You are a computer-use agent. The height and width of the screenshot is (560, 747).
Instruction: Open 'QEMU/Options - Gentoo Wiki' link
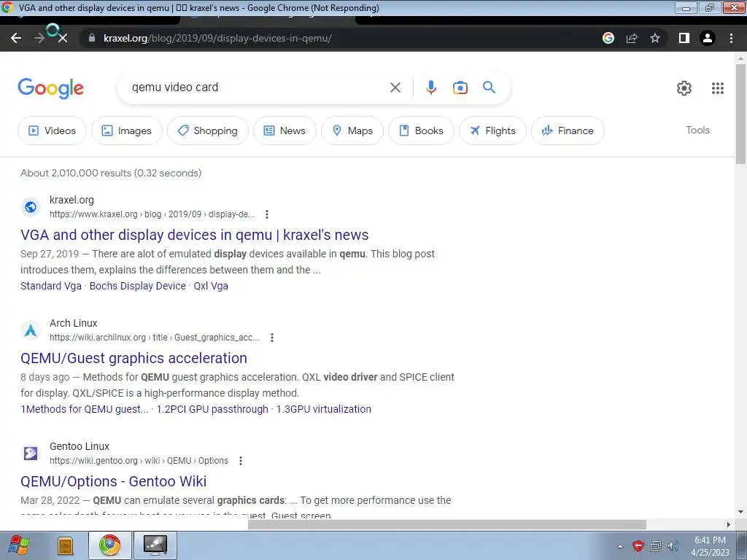tap(113, 481)
